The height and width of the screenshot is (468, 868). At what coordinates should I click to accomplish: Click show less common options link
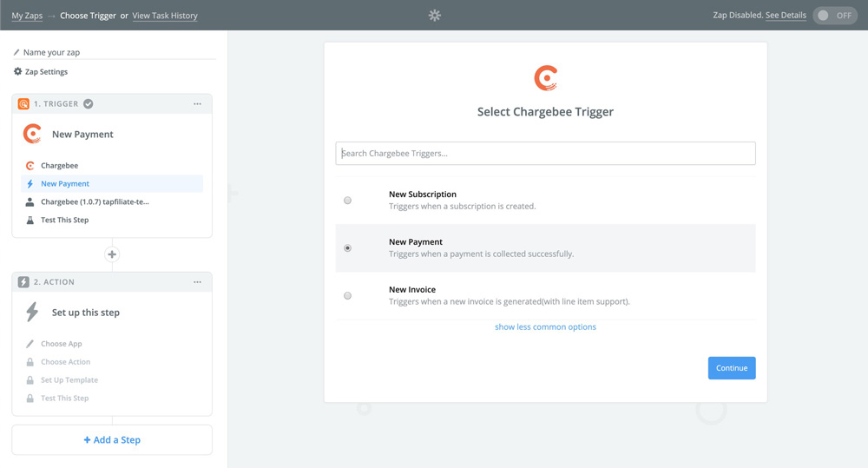click(x=545, y=326)
